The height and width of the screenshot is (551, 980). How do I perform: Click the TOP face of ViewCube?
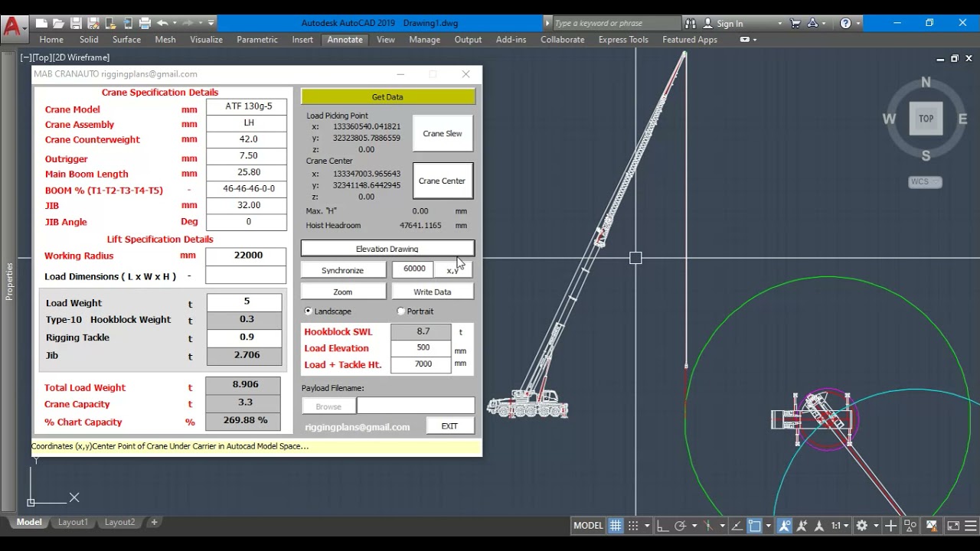point(926,119)
